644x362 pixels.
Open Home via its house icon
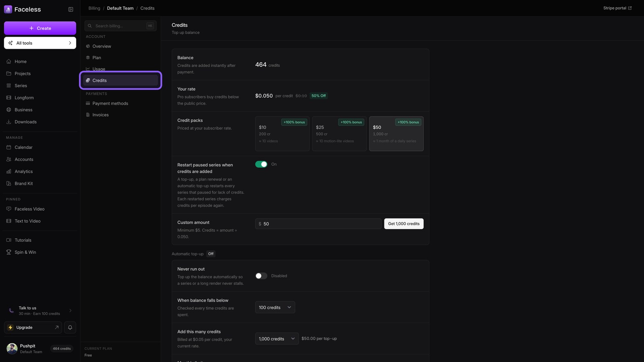(9, 62)
